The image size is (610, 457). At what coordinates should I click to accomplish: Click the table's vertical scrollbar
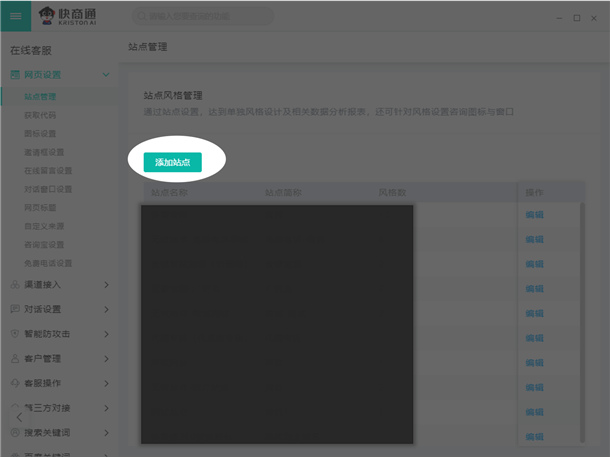(582, 300)
